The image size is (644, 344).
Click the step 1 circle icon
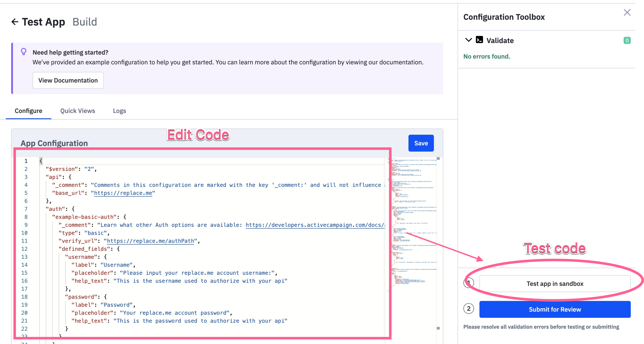point(468,283)
